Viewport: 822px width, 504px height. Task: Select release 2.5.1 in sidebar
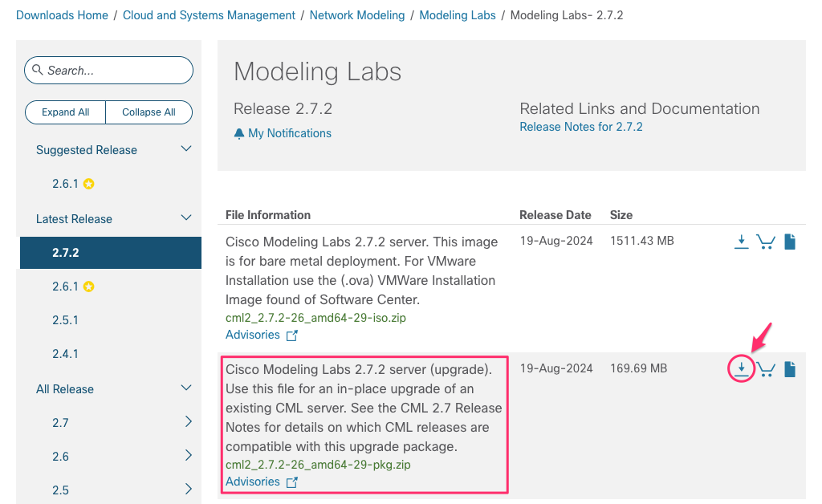65,320
